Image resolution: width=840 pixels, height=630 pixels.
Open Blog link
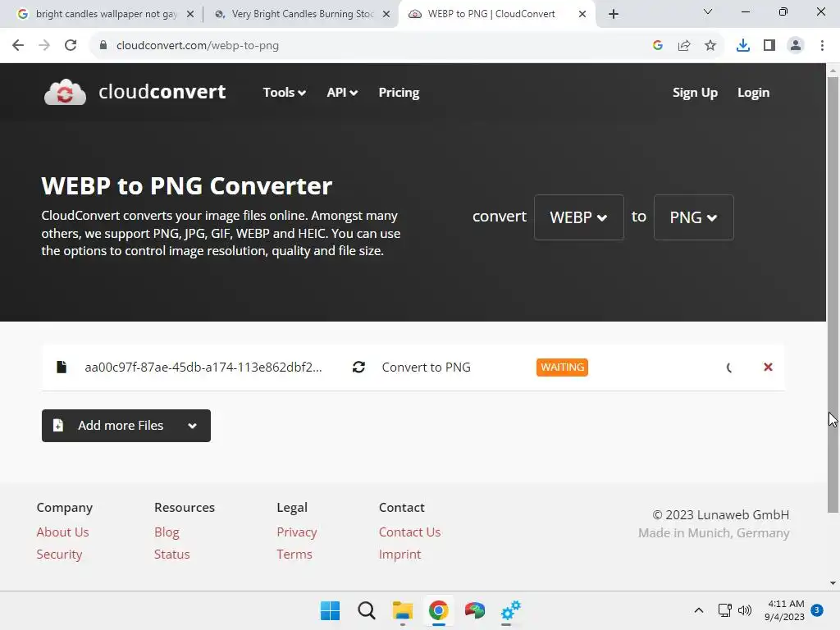(167, 532)
